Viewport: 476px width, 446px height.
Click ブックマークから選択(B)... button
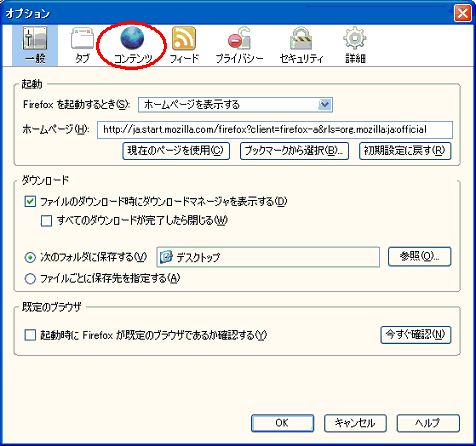(294, 151)
